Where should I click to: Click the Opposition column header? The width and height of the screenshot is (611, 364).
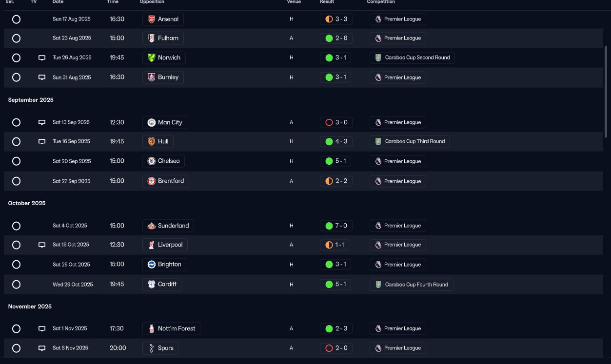tap(152, 2)
